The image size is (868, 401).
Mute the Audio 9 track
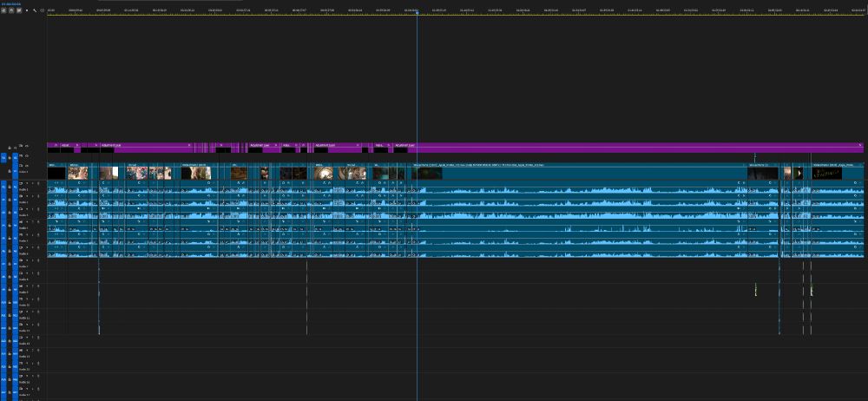pyautogui.click(x=27, y=286)
